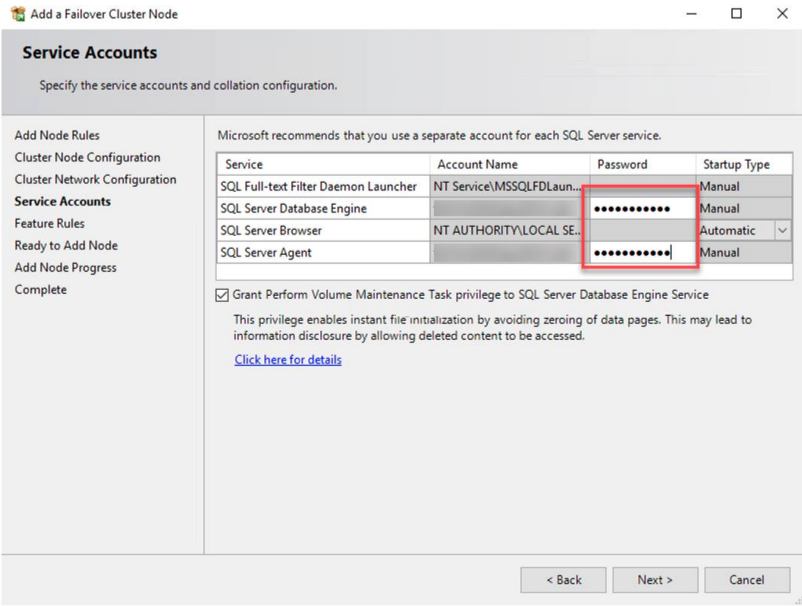Click the Next button
The width and height of the screenshot is (802, 606).
click(x=655, y=580)
